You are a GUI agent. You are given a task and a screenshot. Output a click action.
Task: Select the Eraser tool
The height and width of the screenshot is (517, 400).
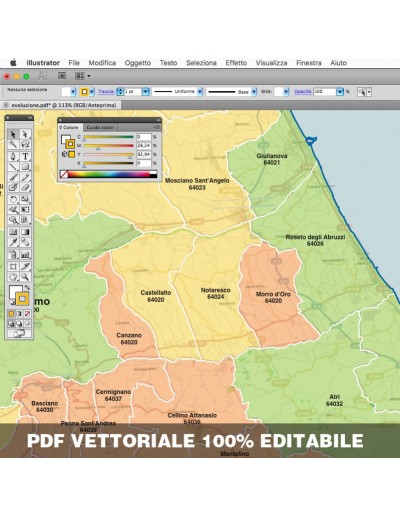point(25,187)
